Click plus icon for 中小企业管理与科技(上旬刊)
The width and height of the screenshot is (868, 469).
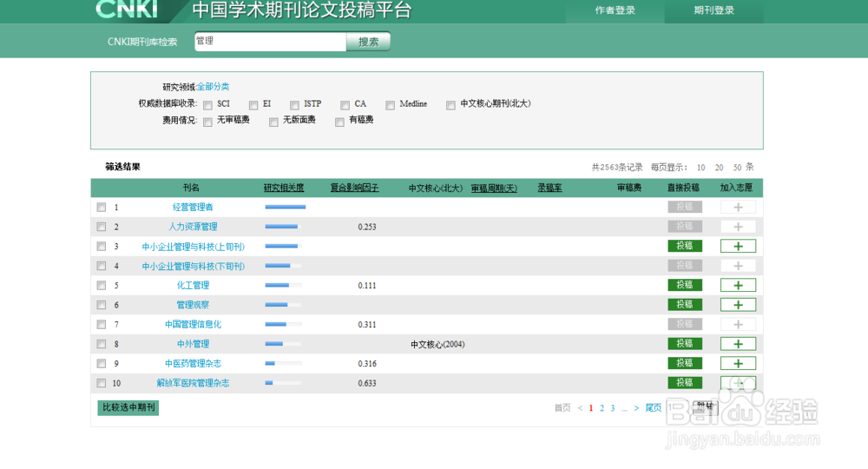(738, 246)
